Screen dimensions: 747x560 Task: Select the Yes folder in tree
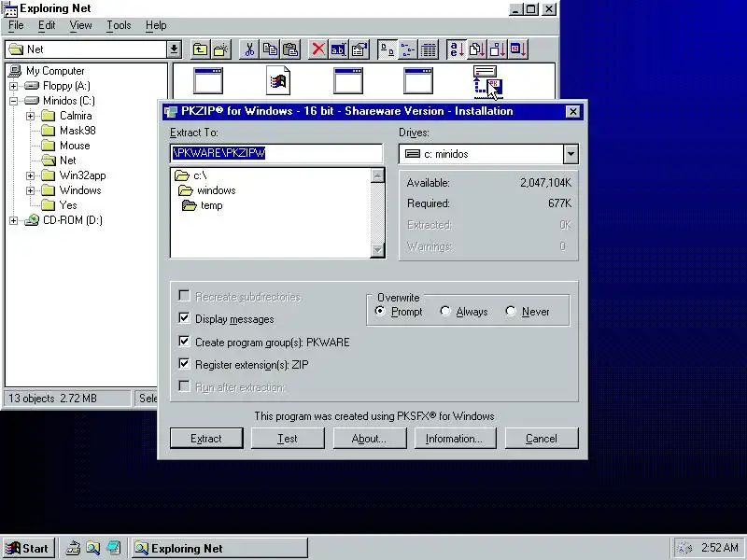tap(59, 205)
